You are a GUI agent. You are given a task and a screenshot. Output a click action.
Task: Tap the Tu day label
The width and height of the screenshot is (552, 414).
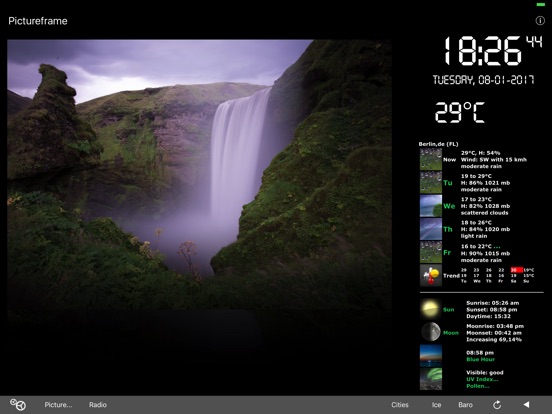[x=447, y=183]
